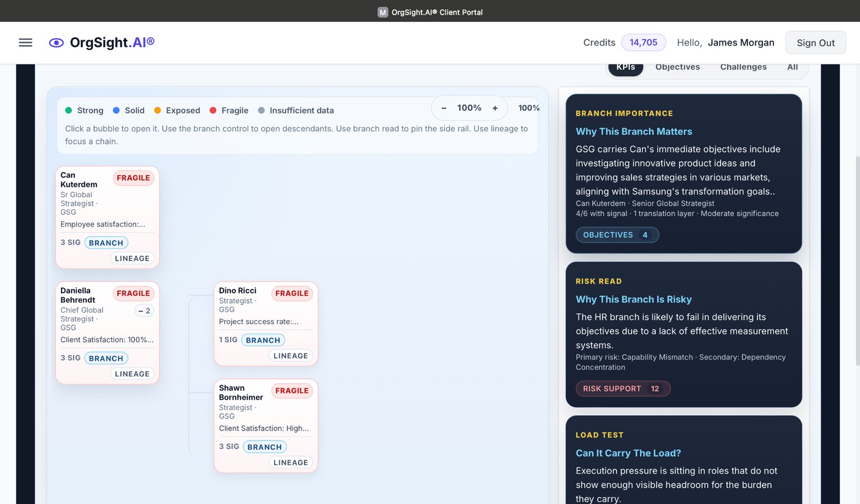Toggle the FRAGILE badge on Daniella Behrendt
The height and width of the screenshot is (504, 860).
click(x=133, y=293)
